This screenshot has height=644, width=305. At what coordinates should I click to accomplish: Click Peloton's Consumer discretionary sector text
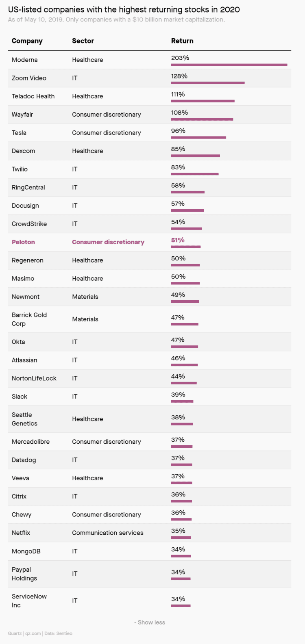pos(108,242)
